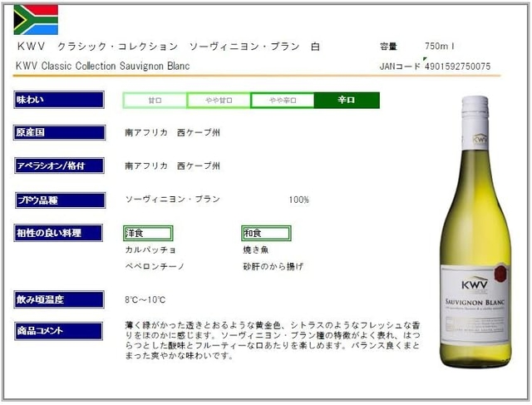
Task: Select the やや甘口 taste scale cell
Action: tap(219, 101)
